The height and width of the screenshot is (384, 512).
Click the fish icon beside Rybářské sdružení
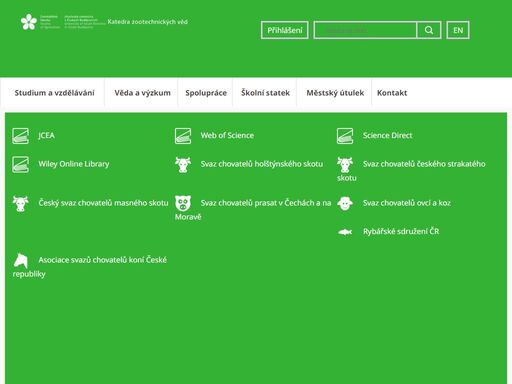coord(345,232)
